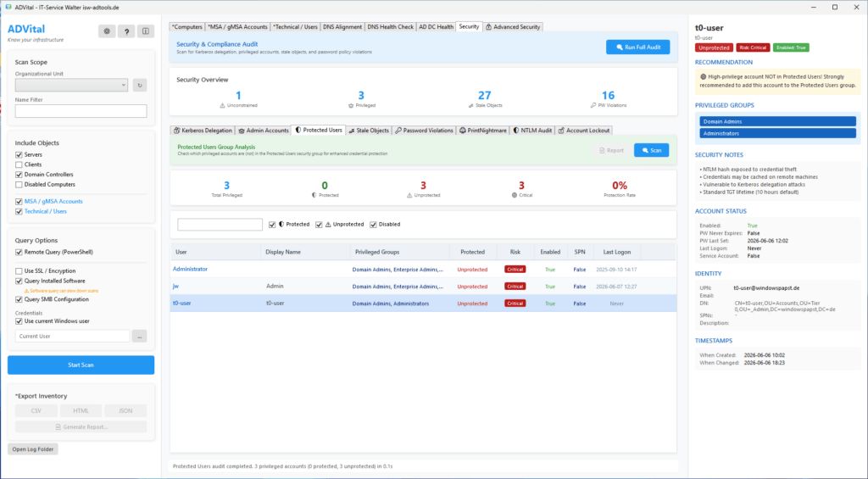Switch to the MSA / gMSA Accounts tab
Image resolution: width=868 pixels, height=479 pixels.
point(237,26)
